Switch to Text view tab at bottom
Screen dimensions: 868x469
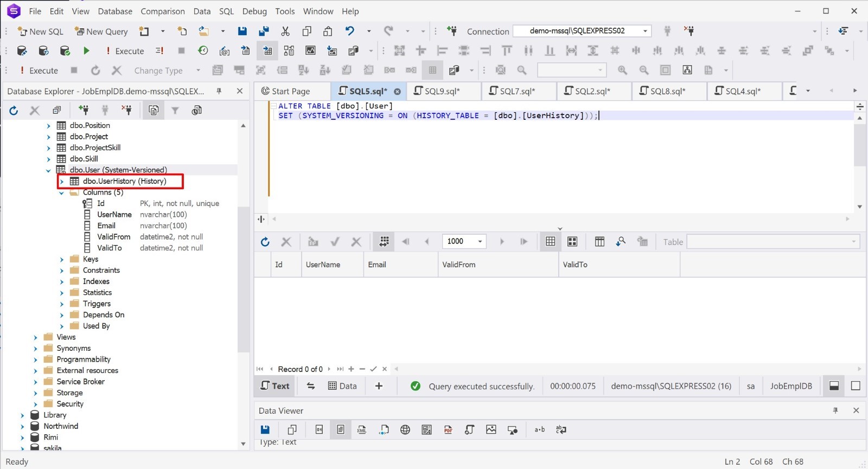275,386
